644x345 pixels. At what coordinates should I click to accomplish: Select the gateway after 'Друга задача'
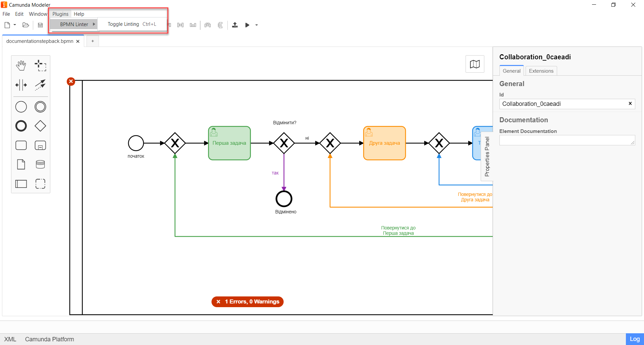[439, 143]
